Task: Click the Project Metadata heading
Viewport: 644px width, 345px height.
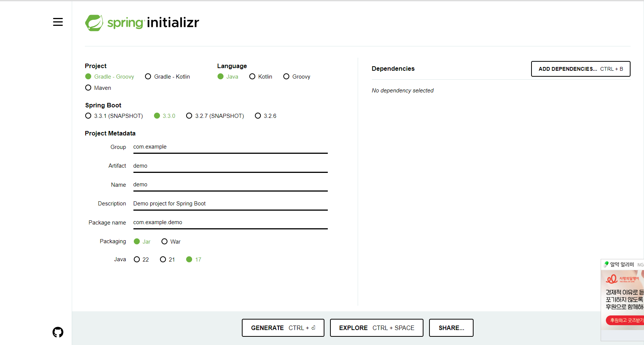Action: (x=110, y=133)
